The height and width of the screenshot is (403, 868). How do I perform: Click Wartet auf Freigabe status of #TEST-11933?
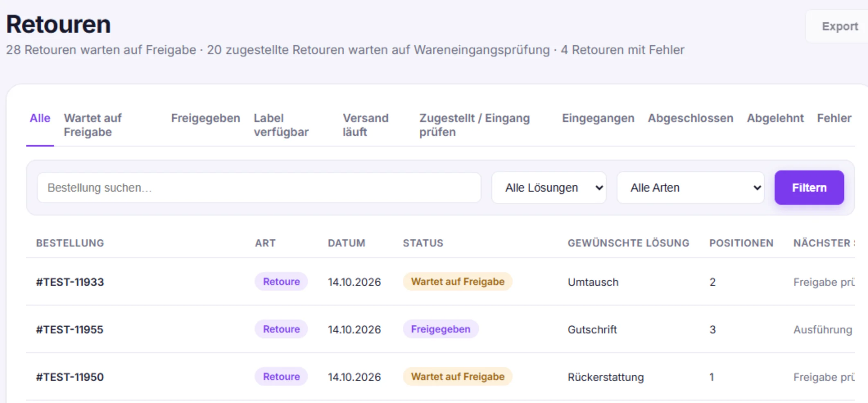click(458, 282)
